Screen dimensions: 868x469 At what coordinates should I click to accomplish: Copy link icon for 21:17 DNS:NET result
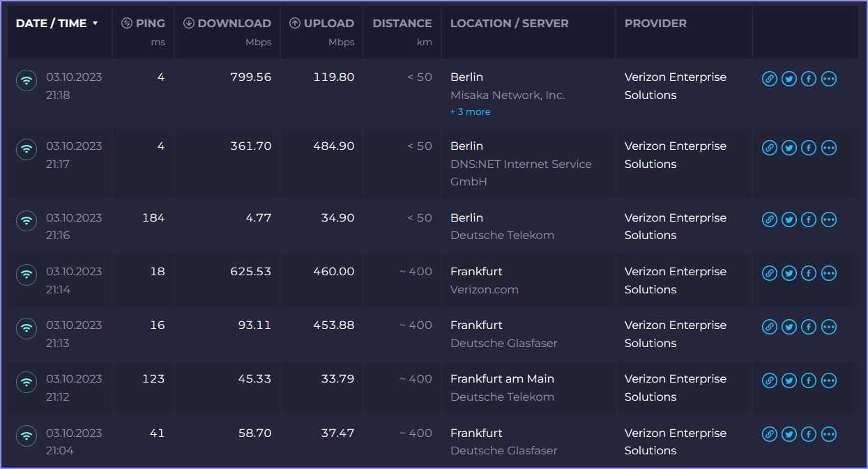tap(770, 148)
